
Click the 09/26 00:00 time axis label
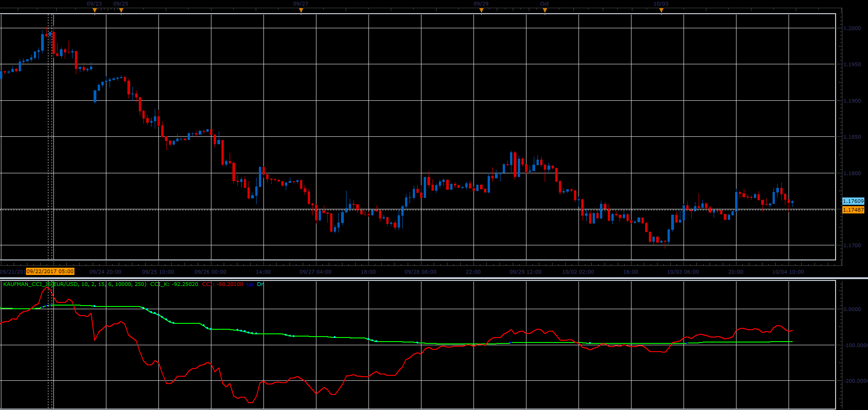[x=210, y=272]
